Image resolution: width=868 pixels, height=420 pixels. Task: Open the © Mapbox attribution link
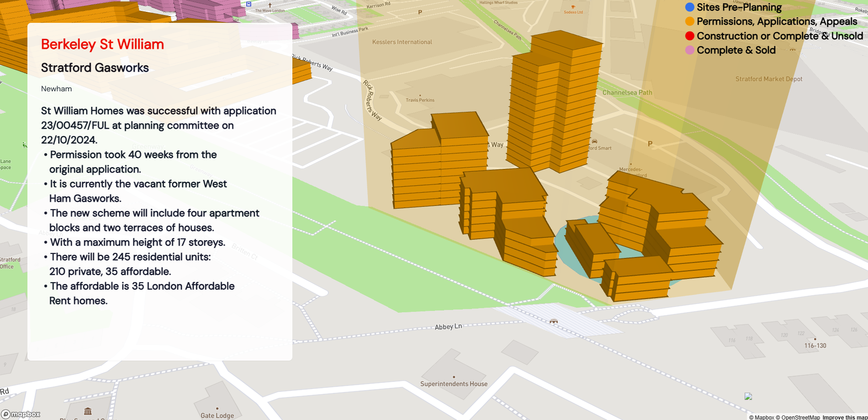point(761,417)
